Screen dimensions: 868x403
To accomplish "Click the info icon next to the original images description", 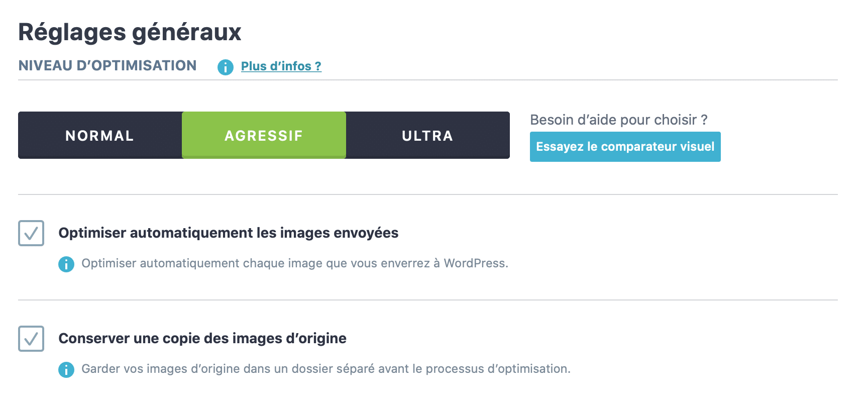I will point(66,369).
